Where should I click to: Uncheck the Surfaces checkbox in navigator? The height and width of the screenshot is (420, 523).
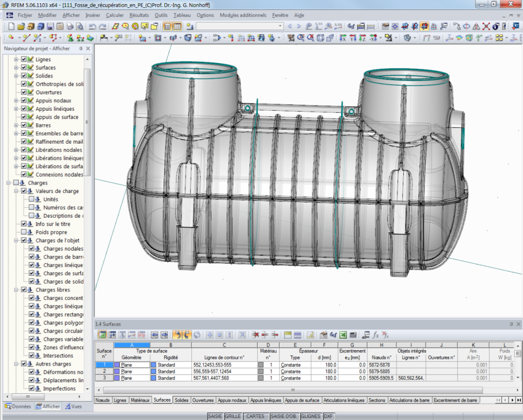24,67
